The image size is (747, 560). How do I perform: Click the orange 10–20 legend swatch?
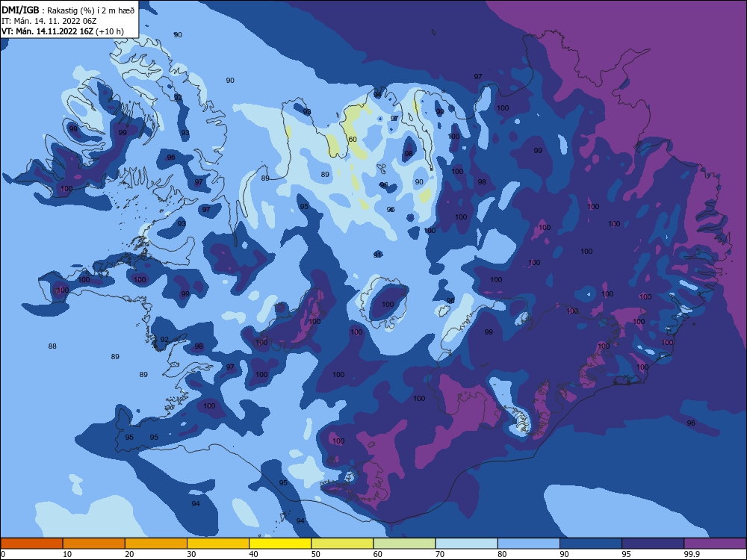pyautogui.click(x=94, y=544)
